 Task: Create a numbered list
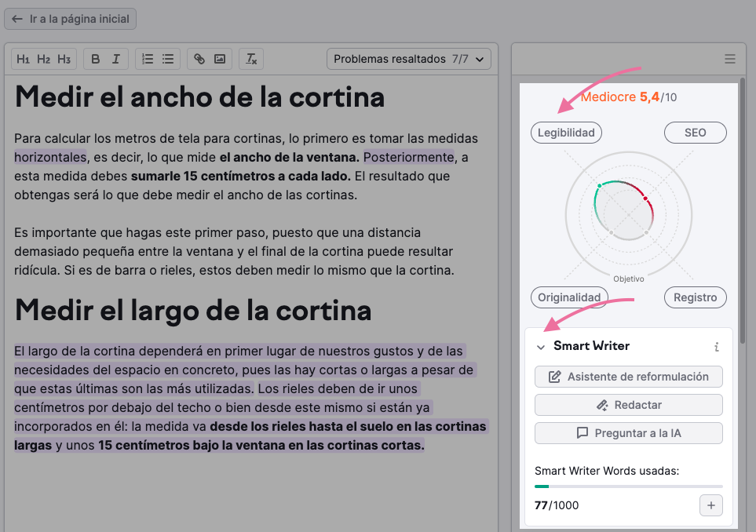point(147,58)
